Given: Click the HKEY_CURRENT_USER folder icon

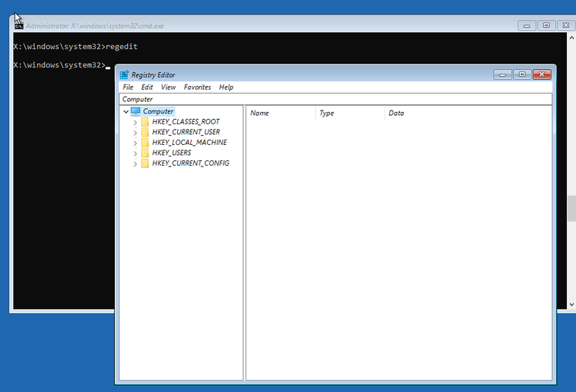Looking at the screenshot, I should pos(145,132).
